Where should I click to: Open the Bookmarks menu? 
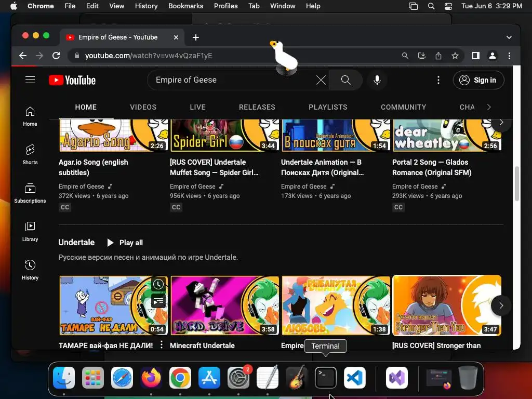[185, 6]
